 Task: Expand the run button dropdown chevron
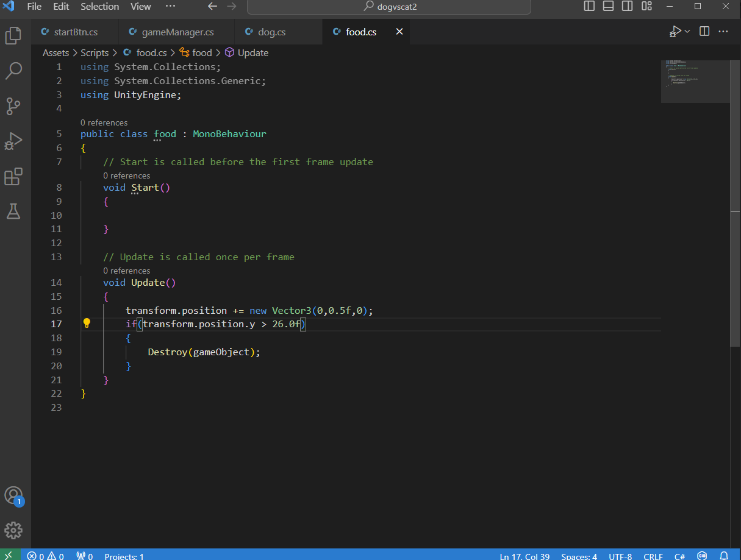687,31
